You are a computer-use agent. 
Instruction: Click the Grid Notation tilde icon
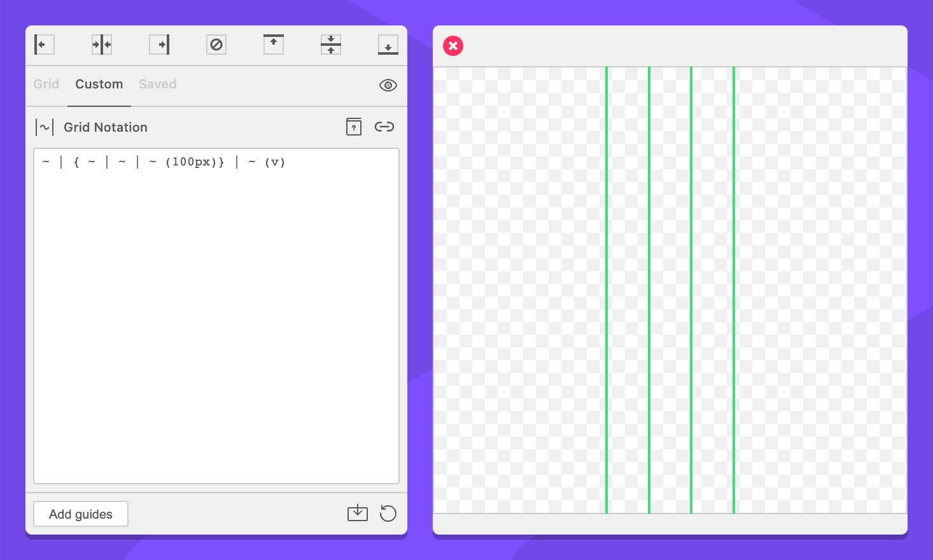click(45, 127)
